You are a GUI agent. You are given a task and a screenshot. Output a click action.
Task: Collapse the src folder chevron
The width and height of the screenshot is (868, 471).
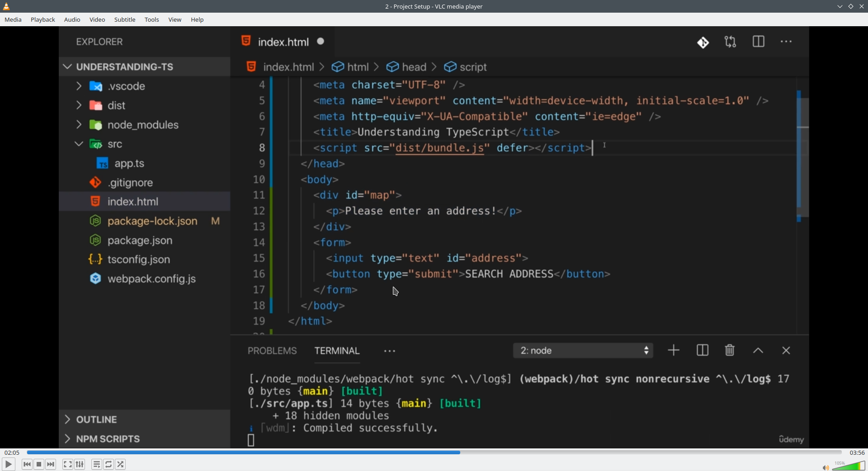pyautogui.click(x=79, y=144)
